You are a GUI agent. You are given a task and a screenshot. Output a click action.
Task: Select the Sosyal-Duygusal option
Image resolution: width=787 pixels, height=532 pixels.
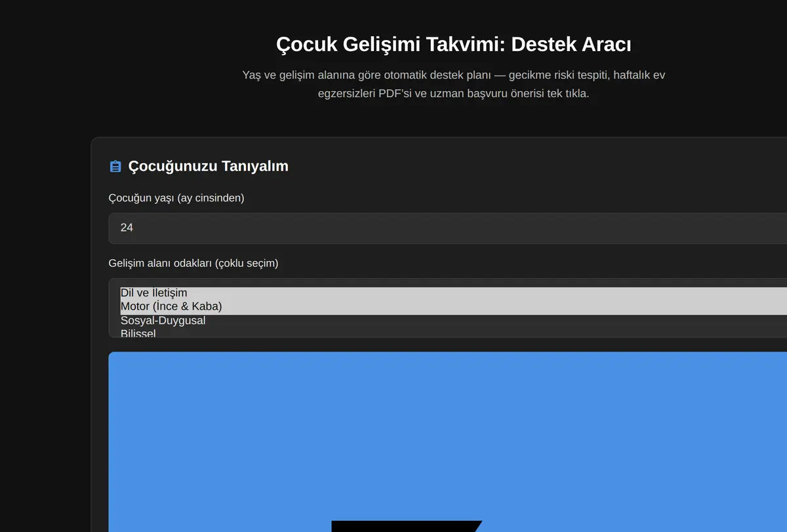point(454,321)
